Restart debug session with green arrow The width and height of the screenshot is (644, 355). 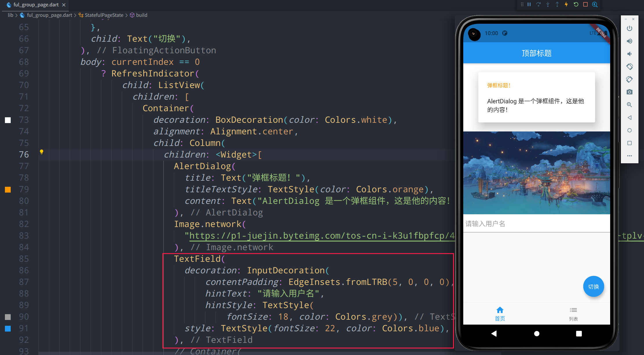pyautogui.click(x=576, y=4)
